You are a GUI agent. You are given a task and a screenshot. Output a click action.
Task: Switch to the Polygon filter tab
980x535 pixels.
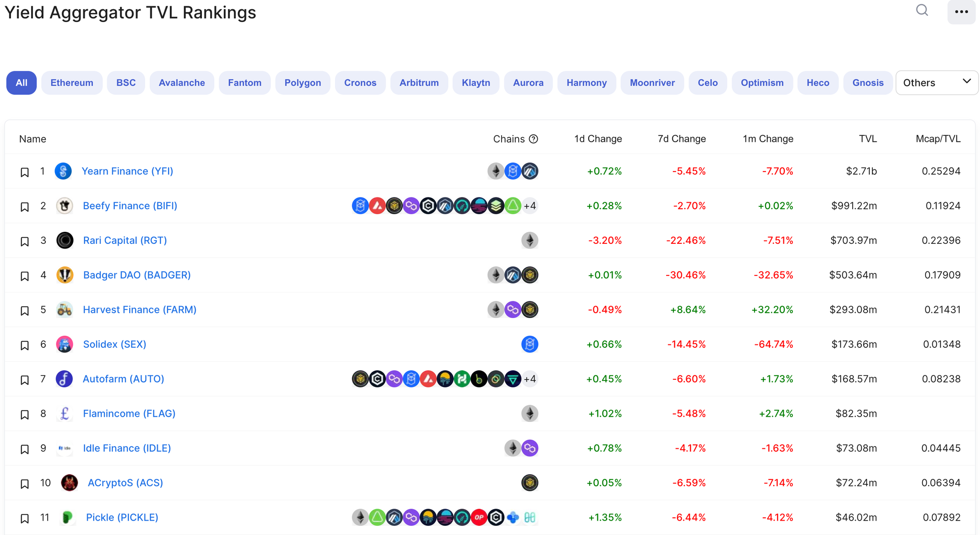pos(302,83)
